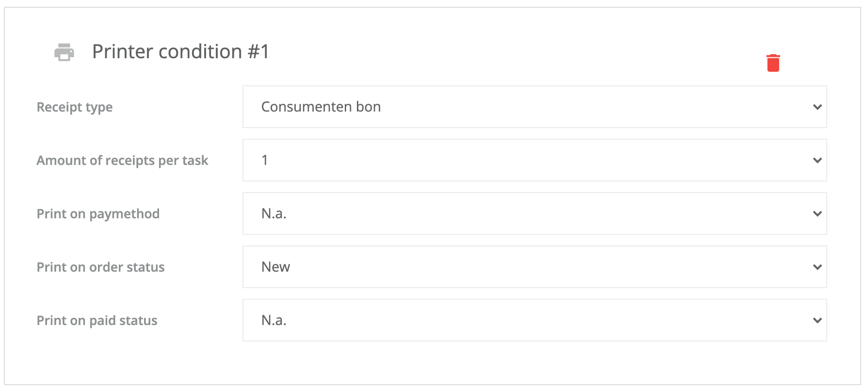Viewport: 868px width, 391px height.
Task: Open the dropdown showing Consumenten bon
Action: coord(534,107)
